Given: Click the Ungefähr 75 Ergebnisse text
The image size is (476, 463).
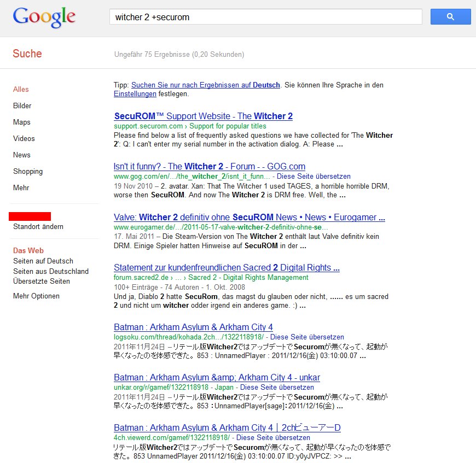Looking at the screenshot, I should 179,55.
